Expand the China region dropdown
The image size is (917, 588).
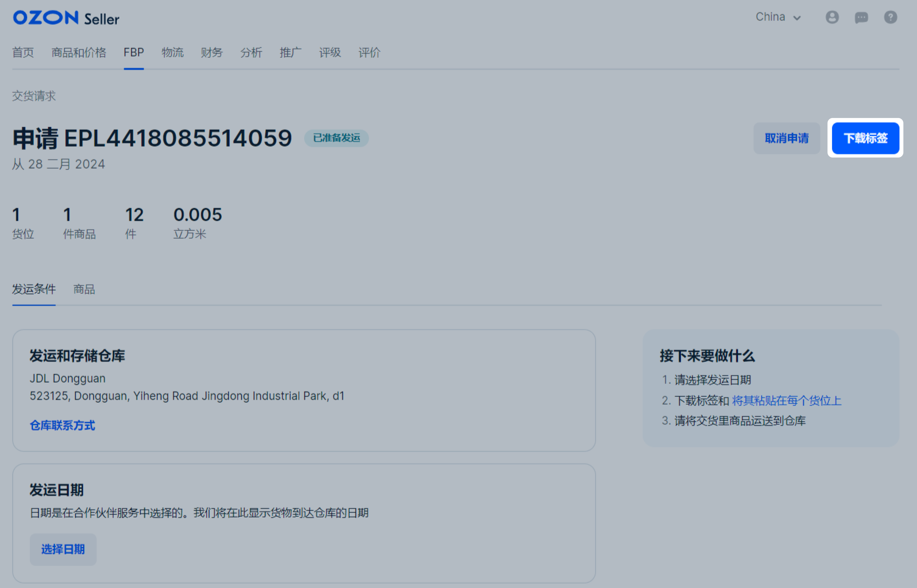[778, 17]
